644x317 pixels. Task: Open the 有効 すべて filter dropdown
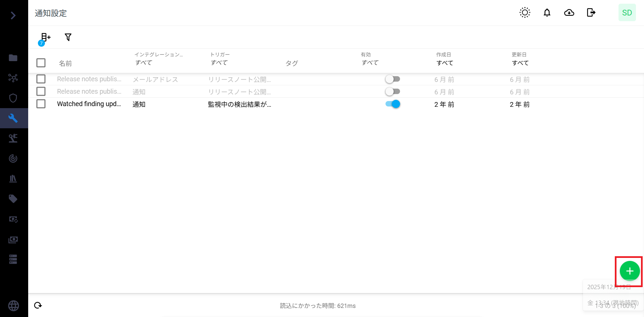[x=370, y=62]
